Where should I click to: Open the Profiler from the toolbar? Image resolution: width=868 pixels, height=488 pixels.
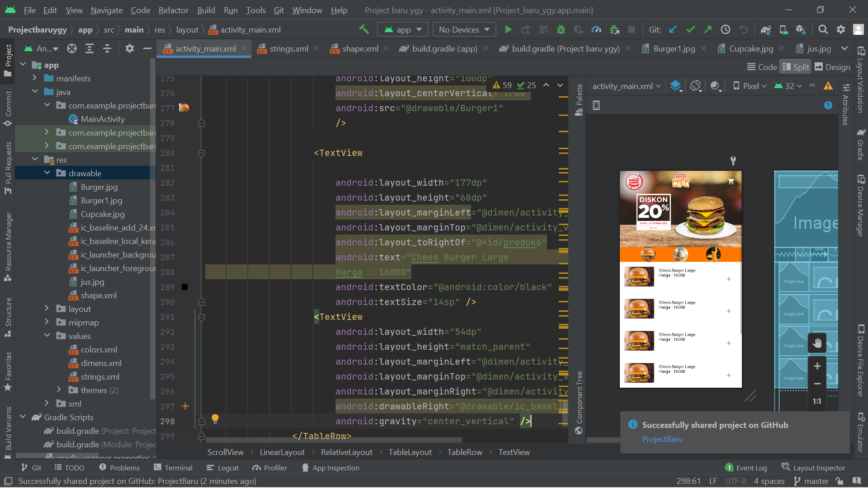596,29
